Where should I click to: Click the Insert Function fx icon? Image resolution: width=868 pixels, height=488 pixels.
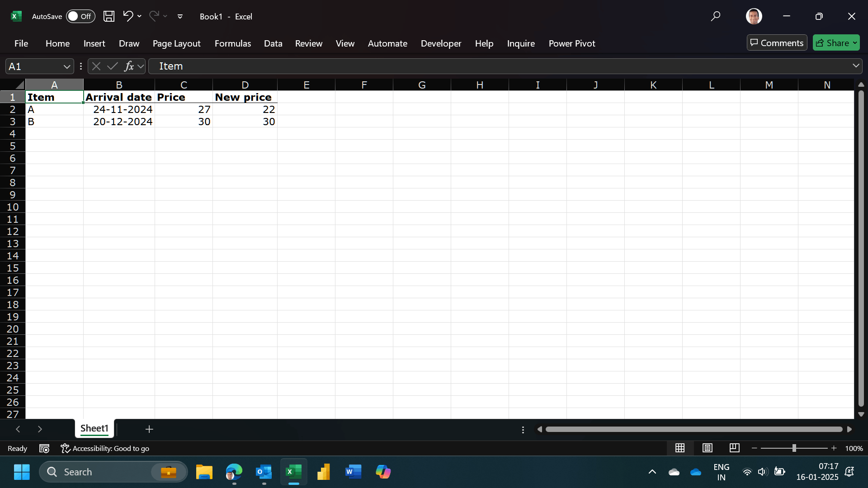click(x=129, y=66)
